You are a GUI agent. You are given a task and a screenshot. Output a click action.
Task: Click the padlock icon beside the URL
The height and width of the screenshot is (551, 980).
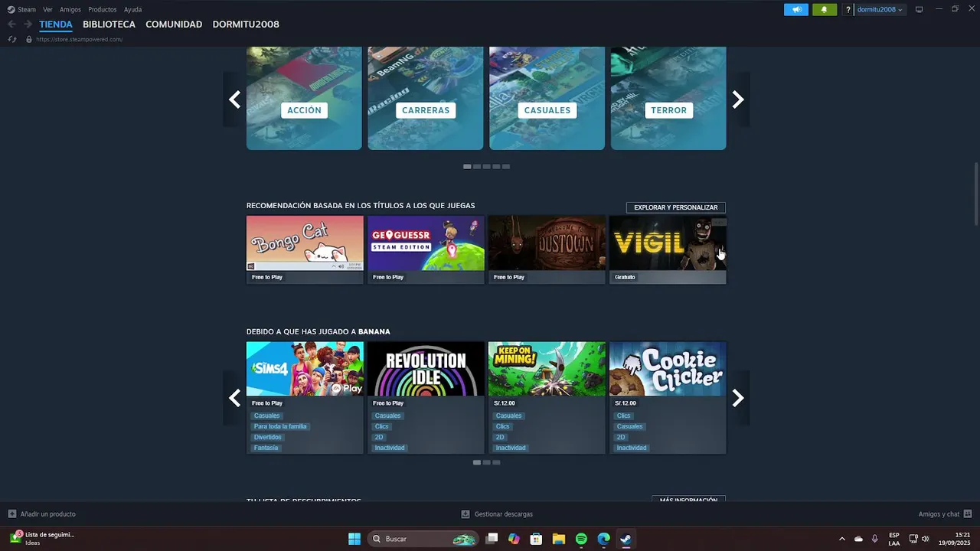[x=29, y=39]
